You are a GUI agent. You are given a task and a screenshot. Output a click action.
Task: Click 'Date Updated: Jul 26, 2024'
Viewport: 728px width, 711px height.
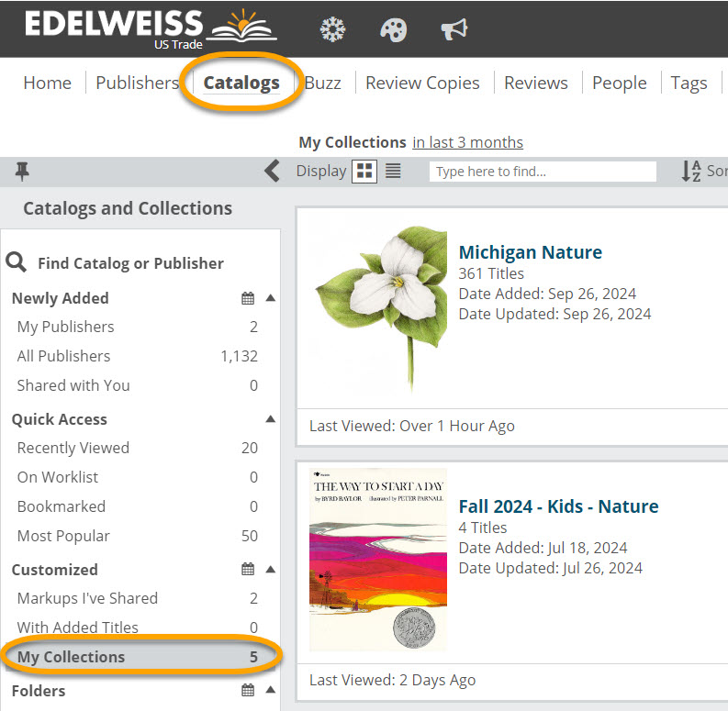(x=550, y=568)
